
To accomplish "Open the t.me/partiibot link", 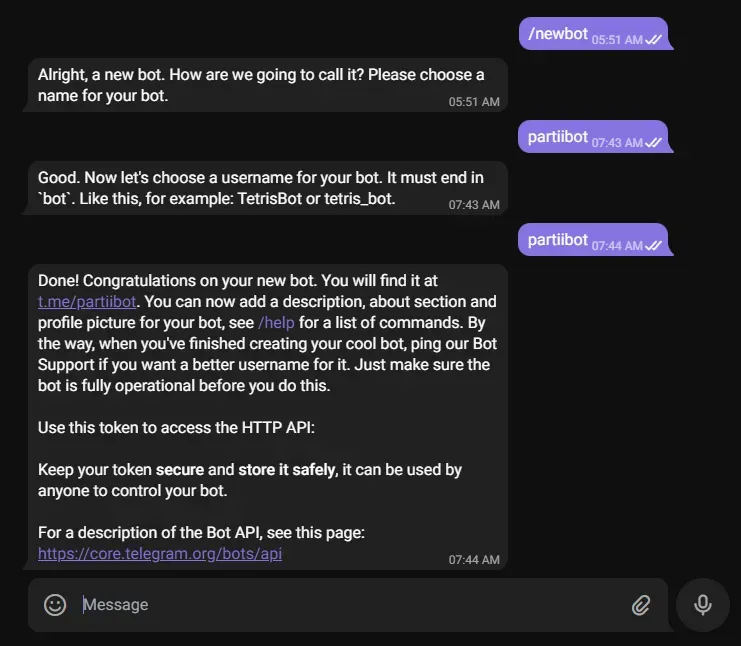I will (x=87, y=301).
